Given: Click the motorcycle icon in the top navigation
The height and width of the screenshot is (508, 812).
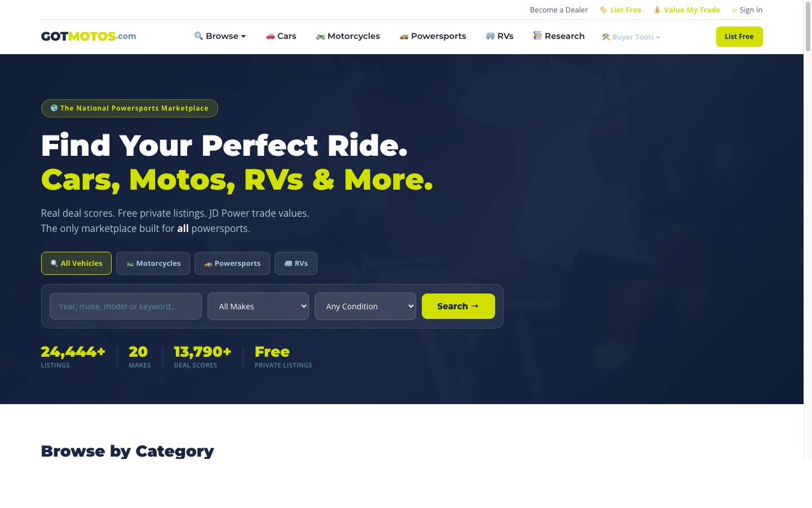Looking at the screenshot, I should [320, 37].
